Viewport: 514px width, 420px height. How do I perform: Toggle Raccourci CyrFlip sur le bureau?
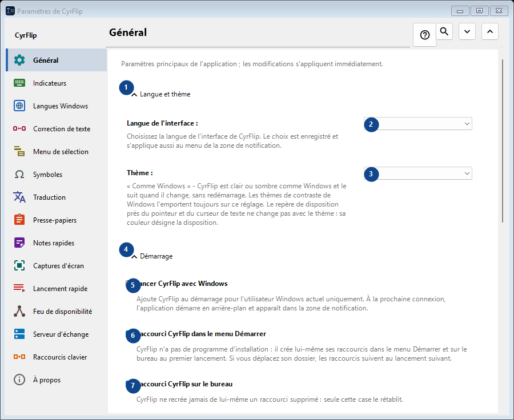[130, 384]
